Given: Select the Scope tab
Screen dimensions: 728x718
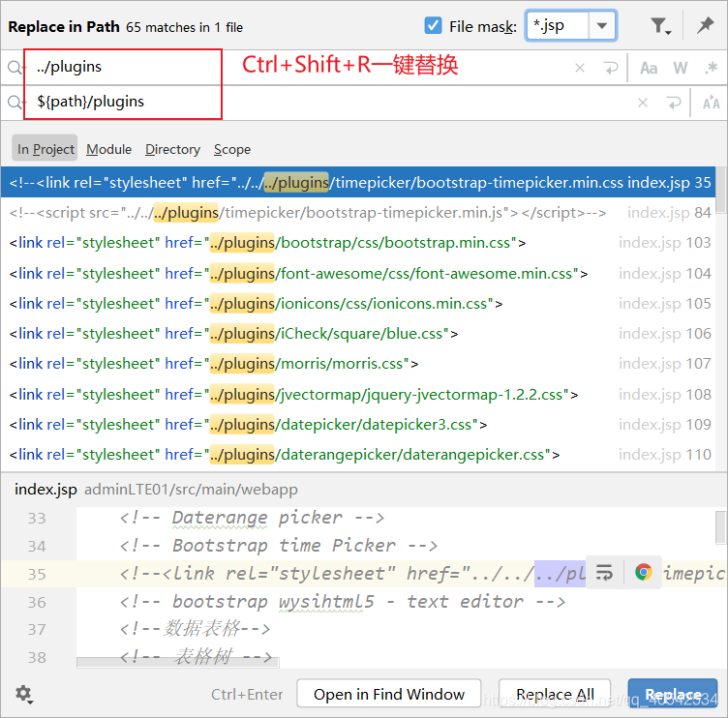Looking at the screenshot, I should pos(231,149).
